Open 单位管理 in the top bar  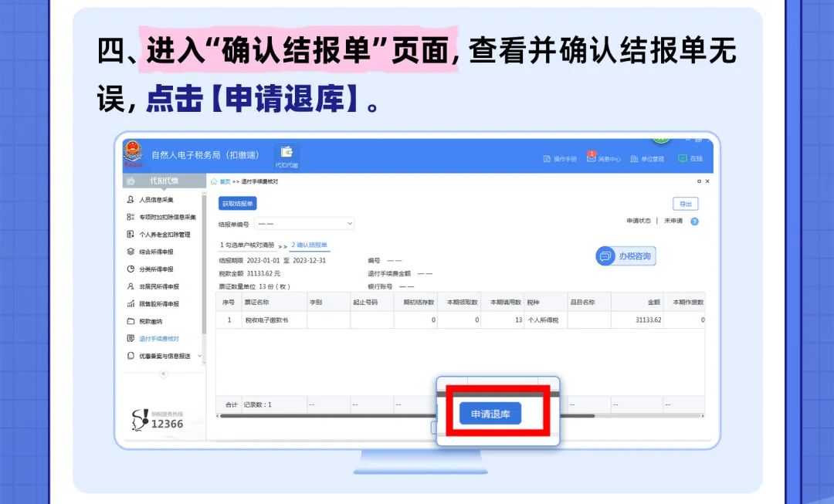click(x=647, y=159)
